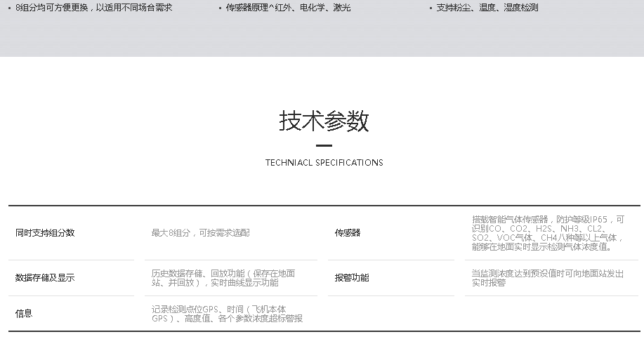The width and height of the screenshot is (644, 339).
Task: Select the 信息 row label
Action: coord(24,314)
